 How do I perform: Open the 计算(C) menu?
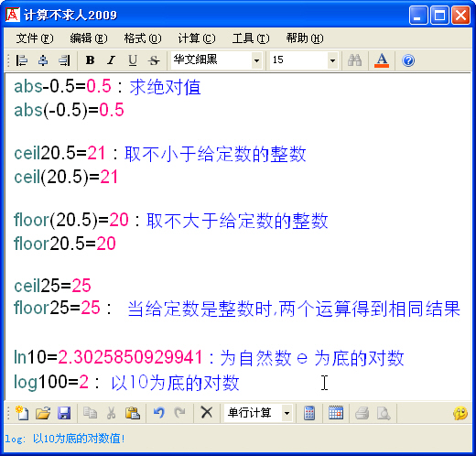197,38
